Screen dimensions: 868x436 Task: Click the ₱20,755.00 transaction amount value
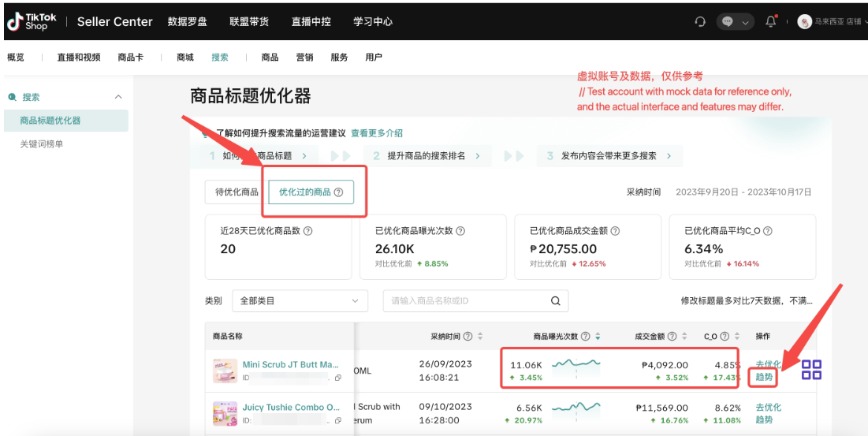[x=563, y=249]
